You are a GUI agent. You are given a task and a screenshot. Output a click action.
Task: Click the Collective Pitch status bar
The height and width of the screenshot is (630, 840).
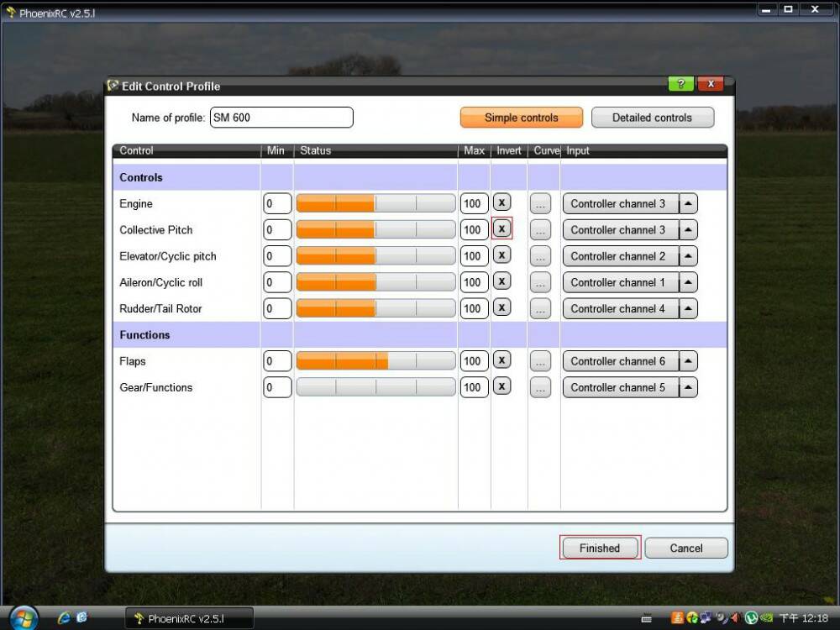coord(375,230)
